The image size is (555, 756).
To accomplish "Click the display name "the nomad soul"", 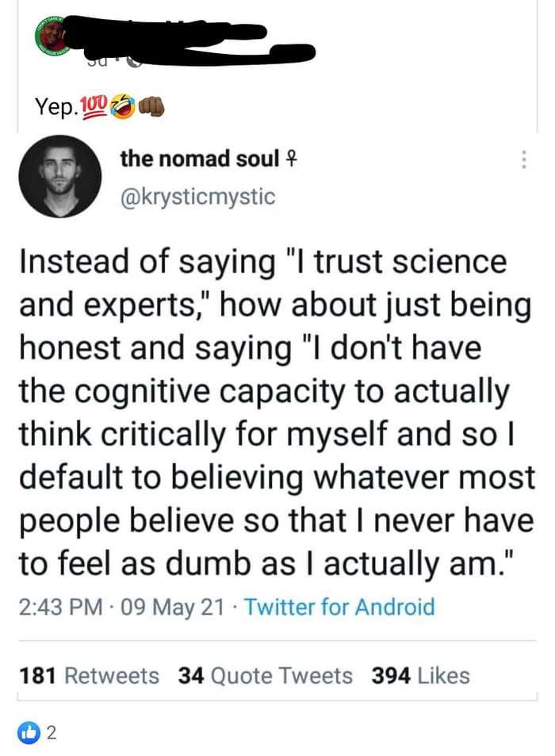I will (x=200, y=159).
